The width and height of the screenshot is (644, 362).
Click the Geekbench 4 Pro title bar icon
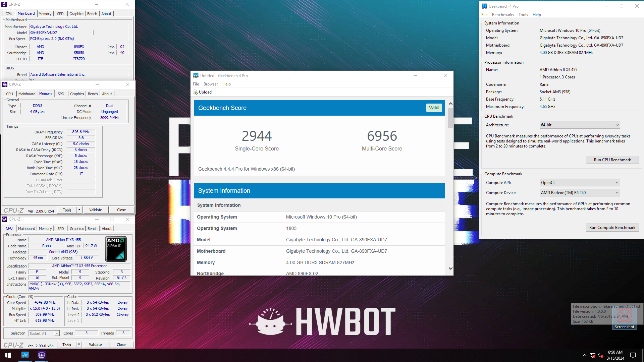(x=484, y=6)
